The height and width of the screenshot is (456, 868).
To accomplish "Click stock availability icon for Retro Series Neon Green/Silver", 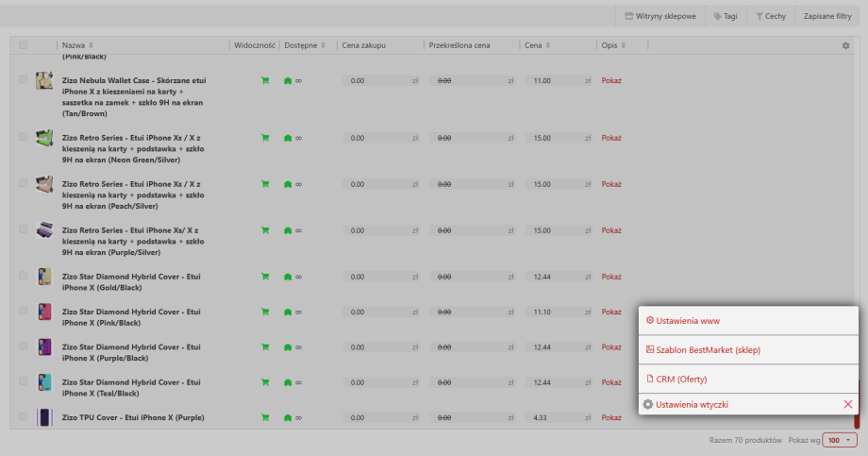I will click(288, 138).
